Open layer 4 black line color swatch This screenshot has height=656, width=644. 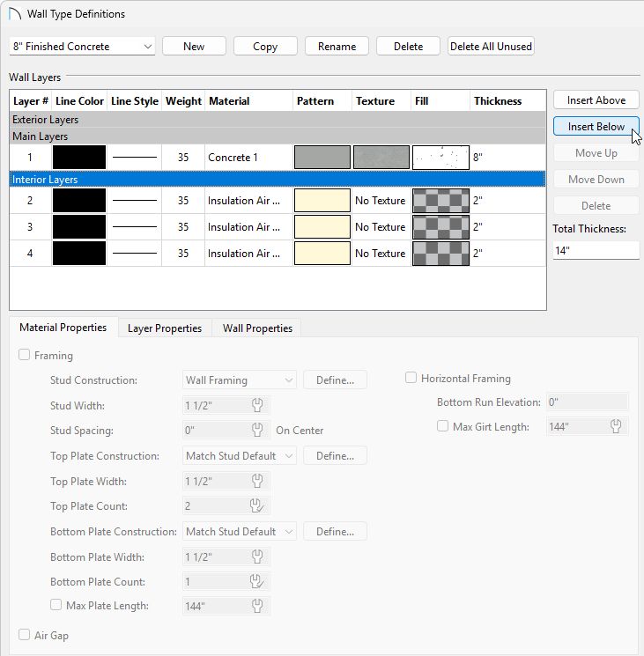click(79, 253)
